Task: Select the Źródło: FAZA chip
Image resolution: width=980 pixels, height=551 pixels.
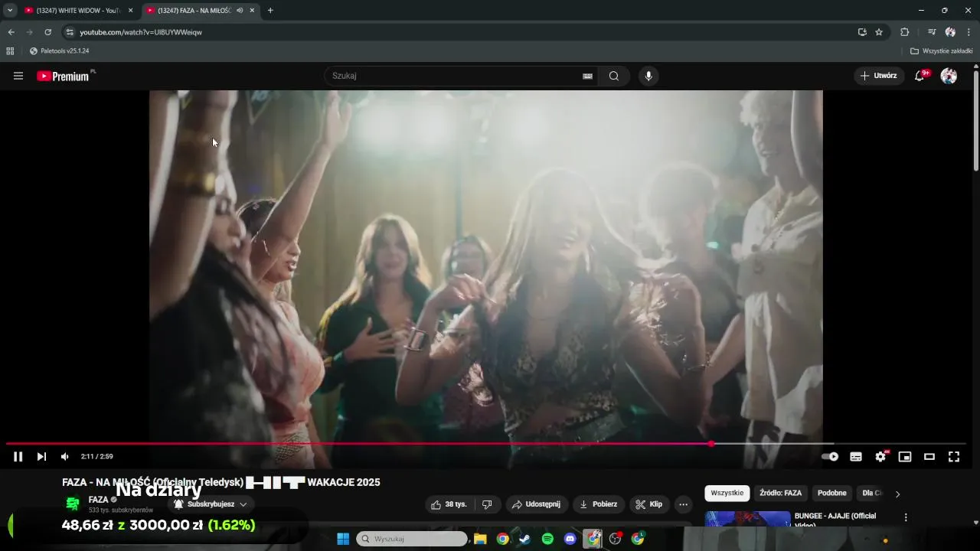Action: [x=780, y=494]
